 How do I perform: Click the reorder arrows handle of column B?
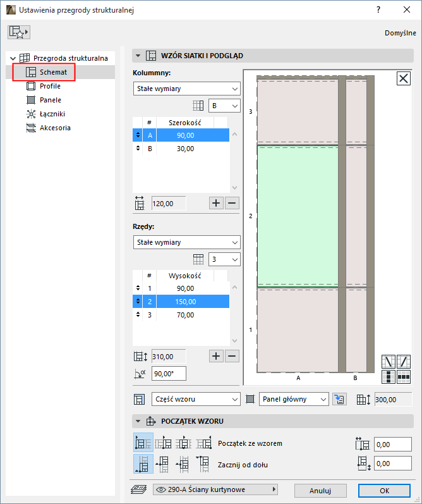[x=138, y=149]
